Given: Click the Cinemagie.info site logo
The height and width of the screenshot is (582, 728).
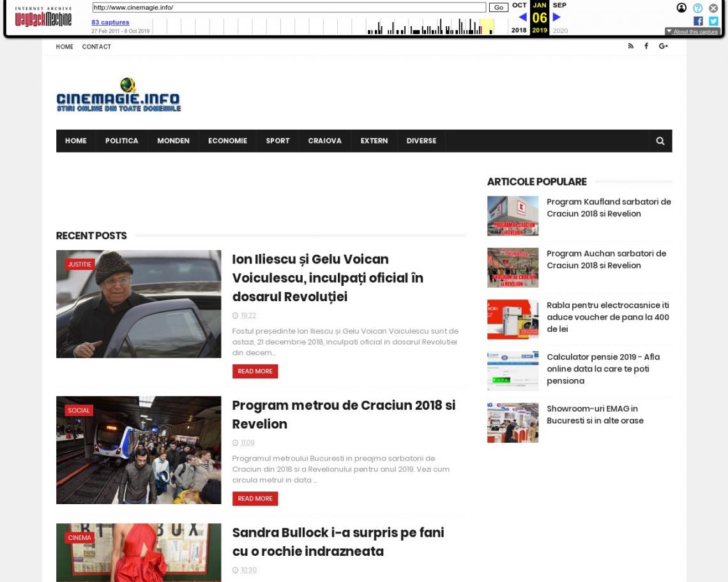Looking at the screenshot, I should (118, 94).
